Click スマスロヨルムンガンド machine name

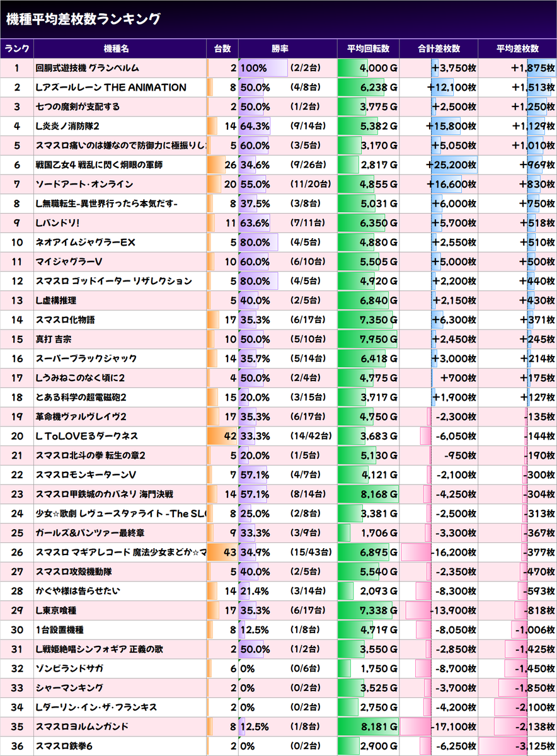tap(82, 726)
